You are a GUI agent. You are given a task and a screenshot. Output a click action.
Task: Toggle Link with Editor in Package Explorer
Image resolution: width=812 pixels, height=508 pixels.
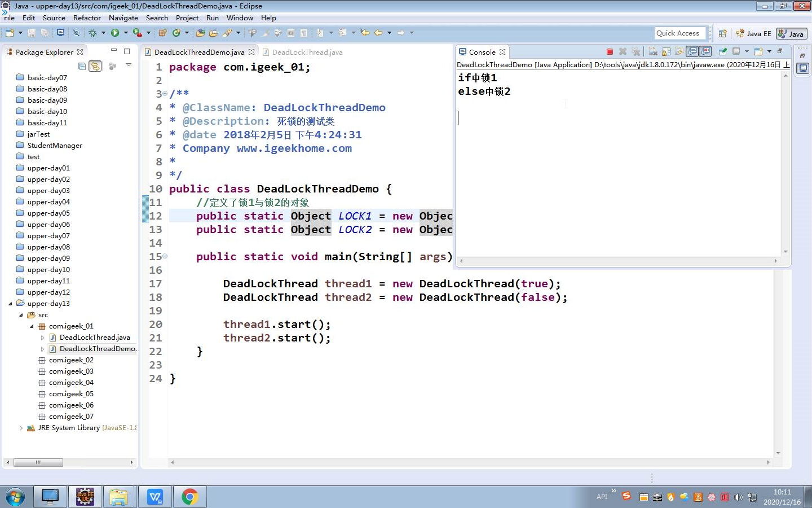95,66
